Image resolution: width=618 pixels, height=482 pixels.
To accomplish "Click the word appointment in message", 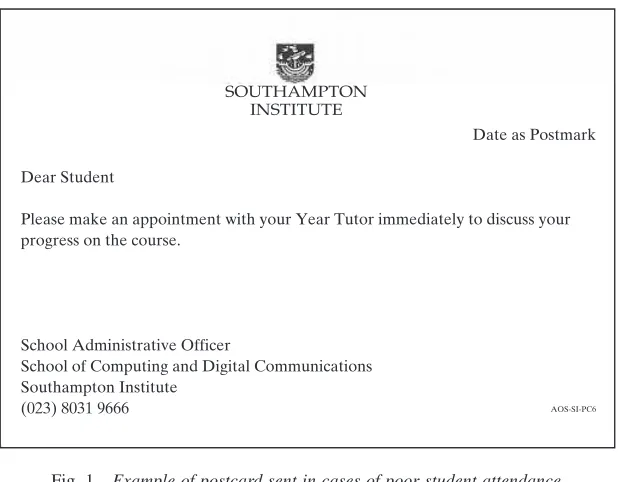I will click(x=176, y=220).
